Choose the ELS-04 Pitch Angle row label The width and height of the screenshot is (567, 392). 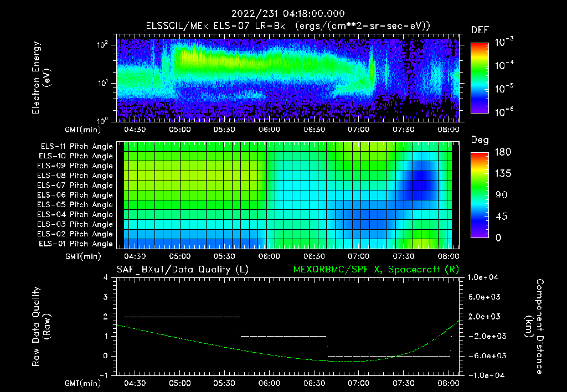click(75, 214)
